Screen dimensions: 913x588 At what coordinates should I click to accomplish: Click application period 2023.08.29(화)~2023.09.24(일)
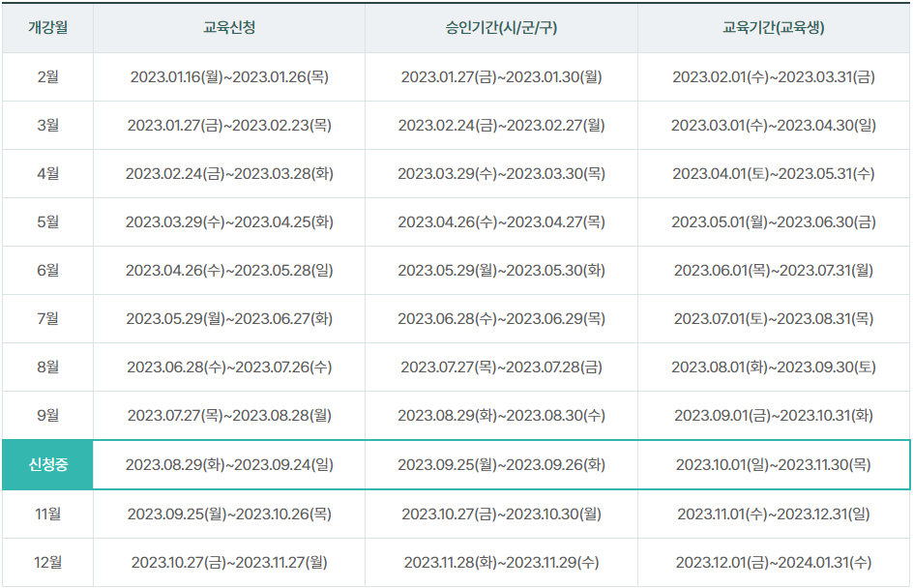point(229,464)
